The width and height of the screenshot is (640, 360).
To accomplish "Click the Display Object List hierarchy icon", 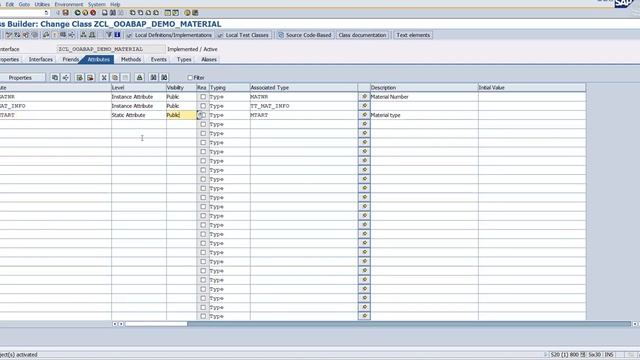I will (x=84, y=35).
